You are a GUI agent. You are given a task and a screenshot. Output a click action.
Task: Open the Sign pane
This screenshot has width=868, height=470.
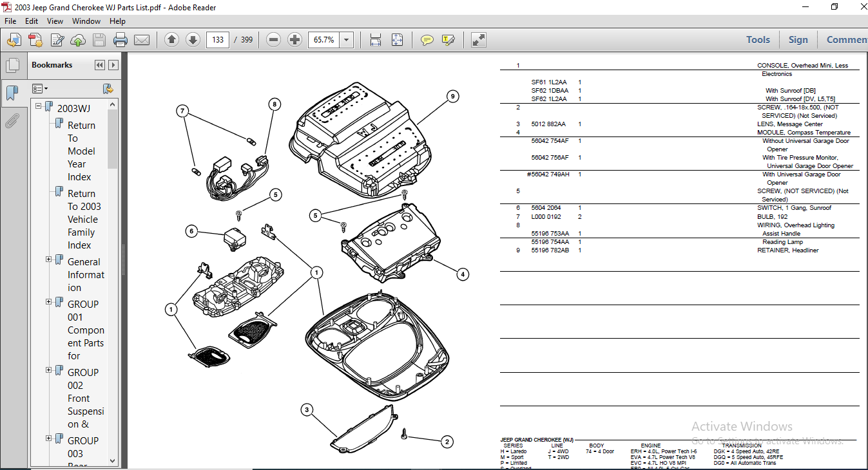point(798,40)
